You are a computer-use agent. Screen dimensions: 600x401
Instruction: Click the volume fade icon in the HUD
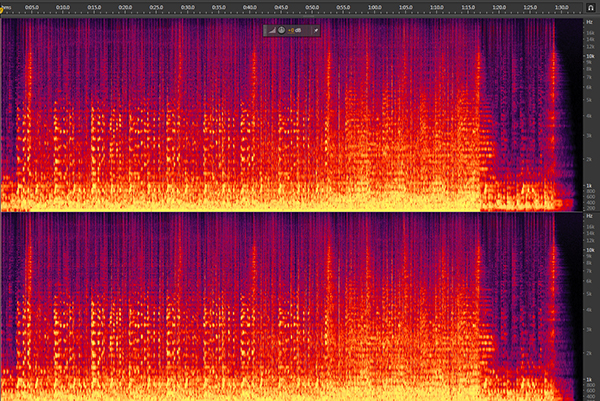click(274, 30)
